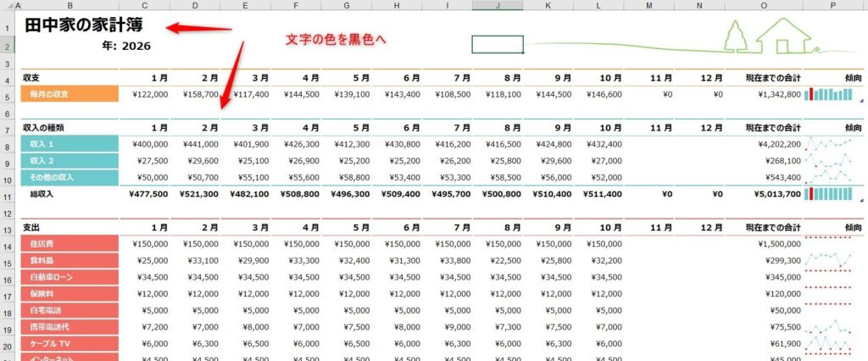Select the 総収入 sparkline bar chart cell
The width and height of the screenshot is (868, 361).
click(832, 194)
